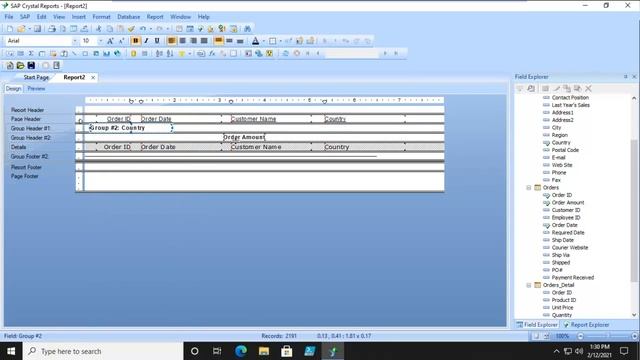The width and height of the screenshot is (640, 360).
Task: Click the Cut scissors icon
Action: click(98, 29)
